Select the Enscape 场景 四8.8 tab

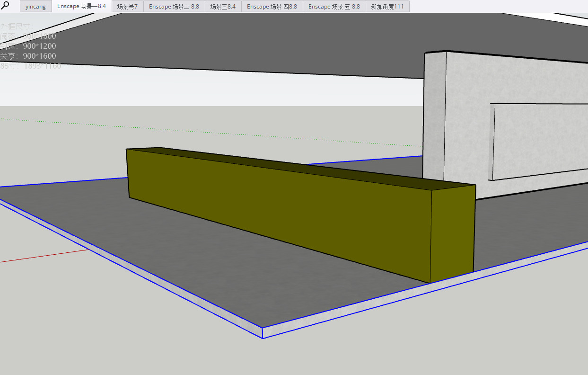click(272, 7)
